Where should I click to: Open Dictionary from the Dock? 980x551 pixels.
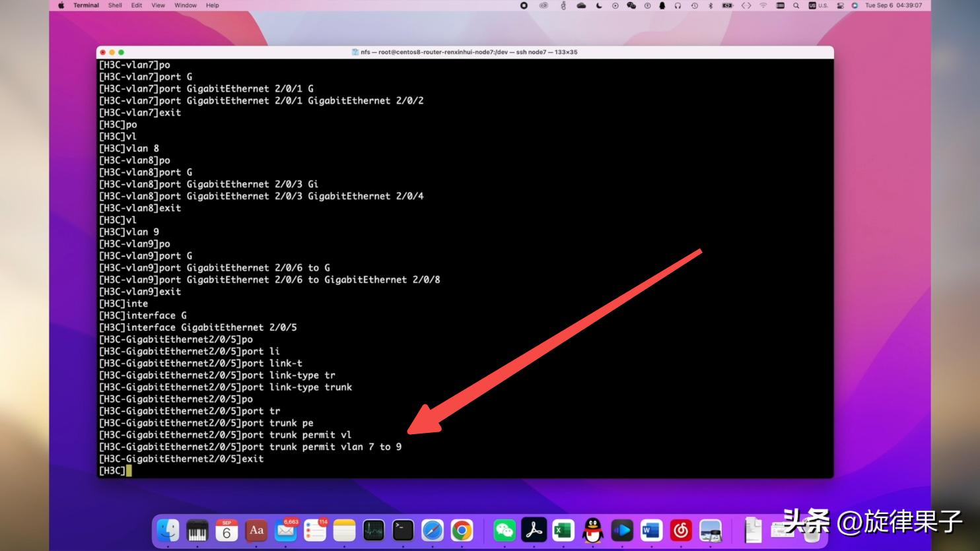pyautogui.click(x=256, y=530)
